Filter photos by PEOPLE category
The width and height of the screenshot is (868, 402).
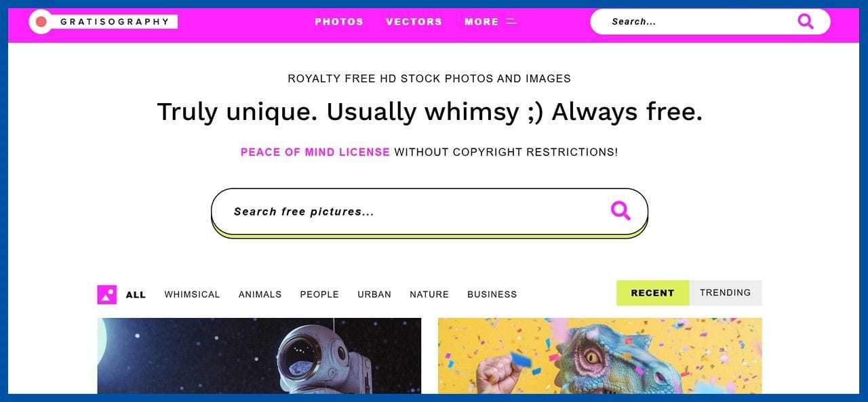coord(319,295)
